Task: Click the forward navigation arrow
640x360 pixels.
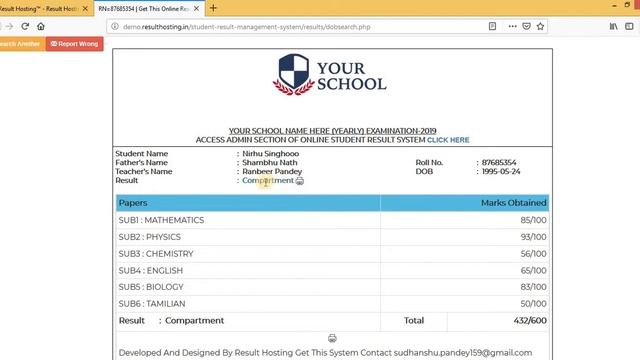Action: (9, 27)
